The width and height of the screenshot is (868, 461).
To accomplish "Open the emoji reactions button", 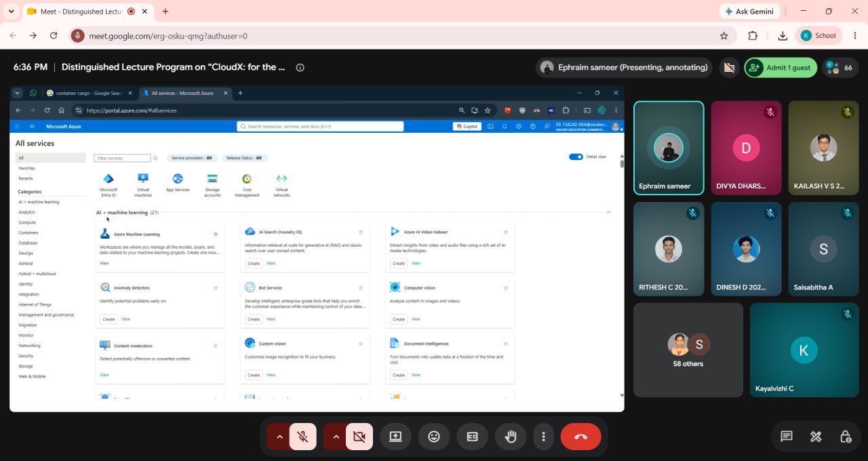I will [434, 437].
